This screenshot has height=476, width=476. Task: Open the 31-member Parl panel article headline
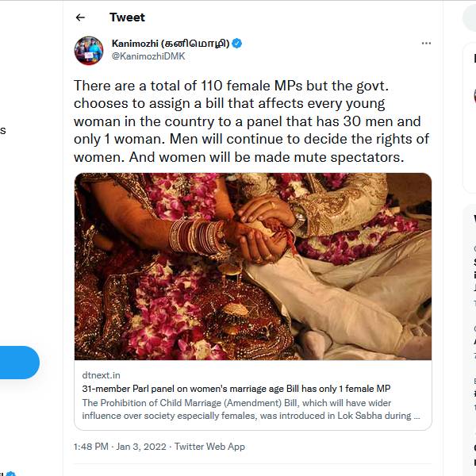click(236, 388)
